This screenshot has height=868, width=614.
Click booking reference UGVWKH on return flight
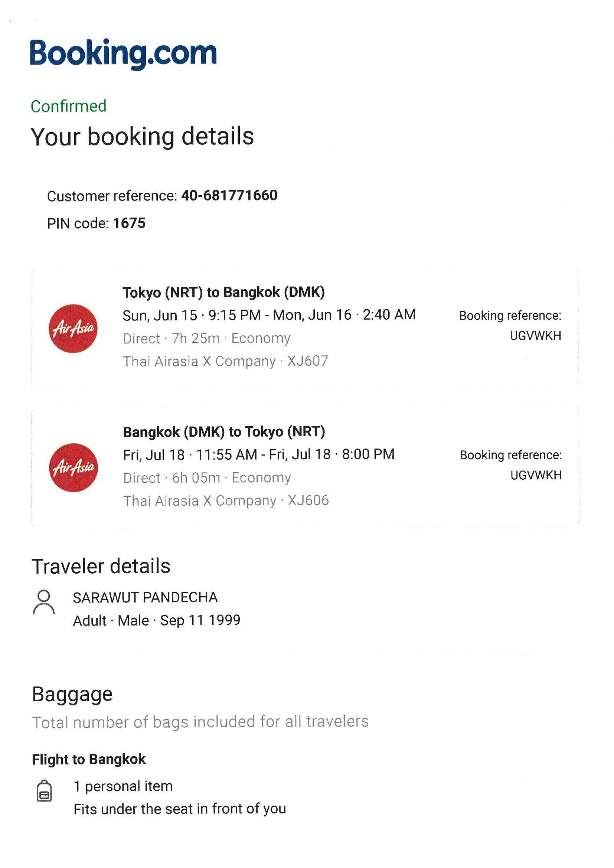tap(536, 475)
